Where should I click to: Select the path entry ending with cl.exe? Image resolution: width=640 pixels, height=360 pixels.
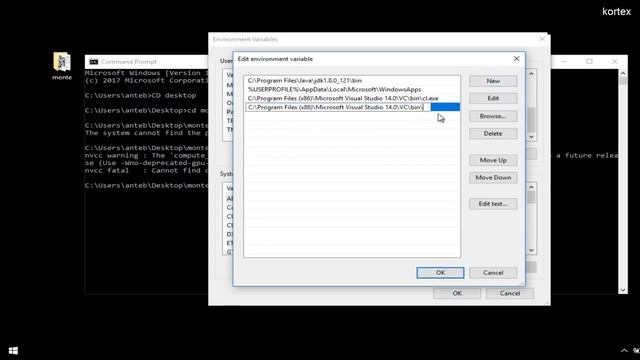click(x=352, y=98)
